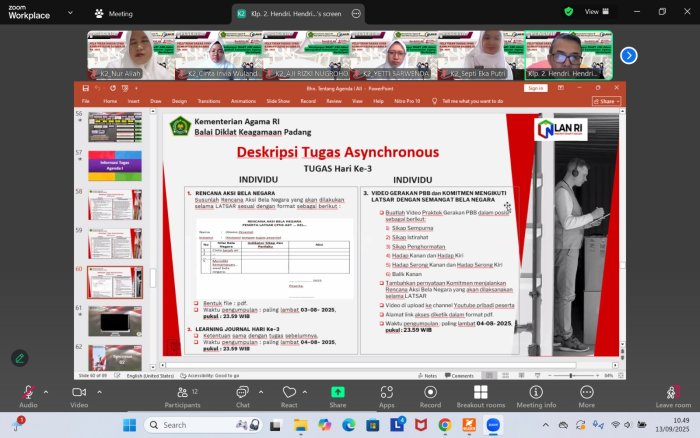Click the green Share screen button
700x438 pixels.
337,391
